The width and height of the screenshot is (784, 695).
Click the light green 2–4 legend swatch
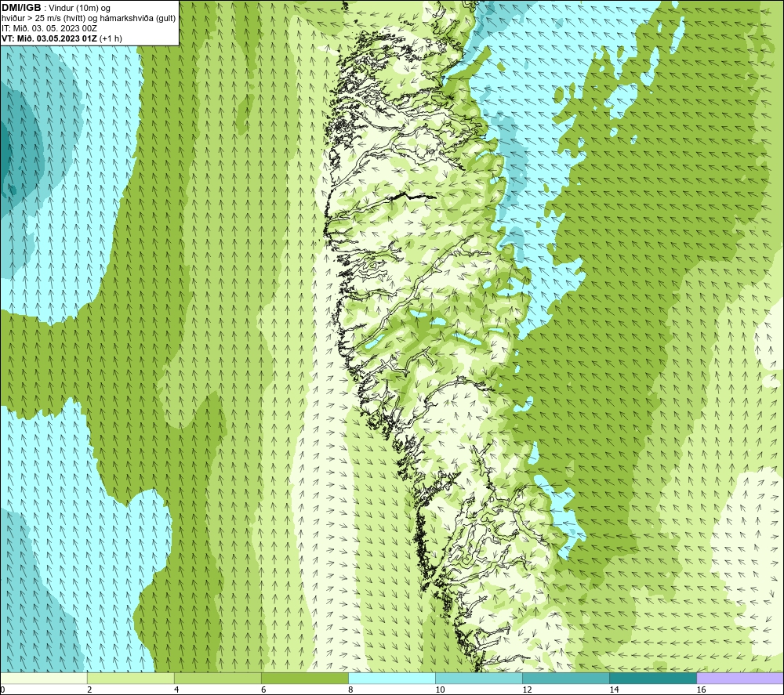[130, 678]
